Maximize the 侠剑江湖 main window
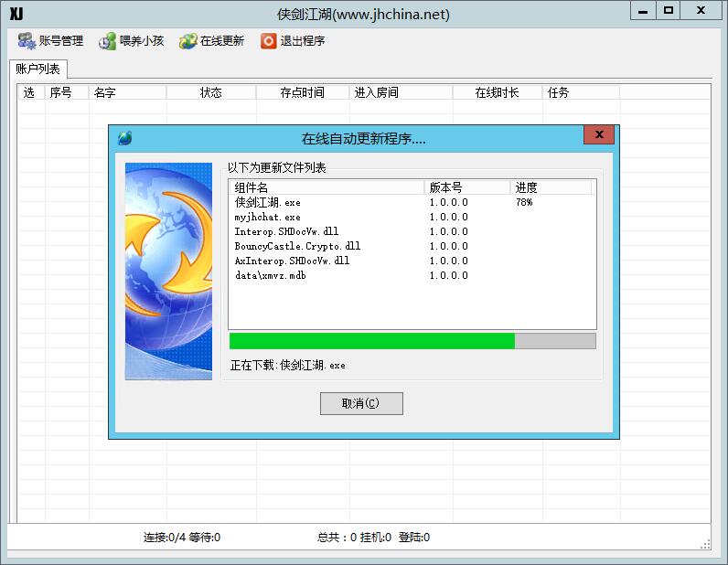The height and width of the screenshot is (565, 728). (669, 11)
